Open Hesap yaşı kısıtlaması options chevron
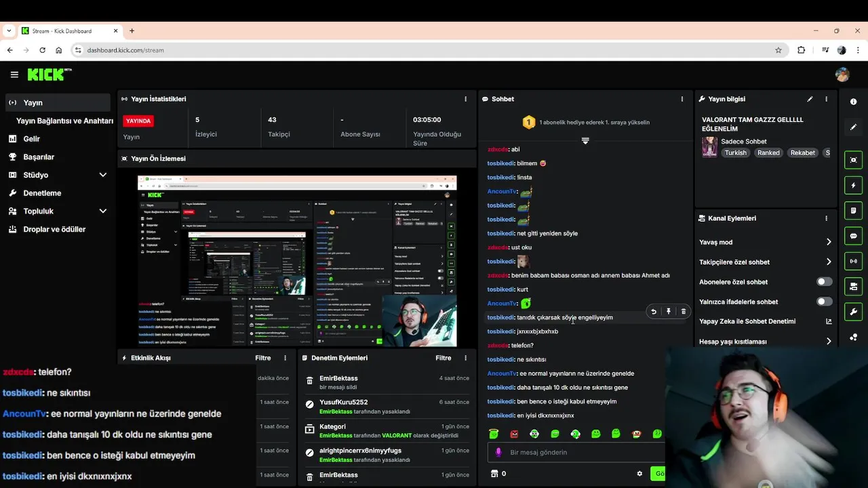The height and width of the screenshot is (488, 868). click(829, 342)
